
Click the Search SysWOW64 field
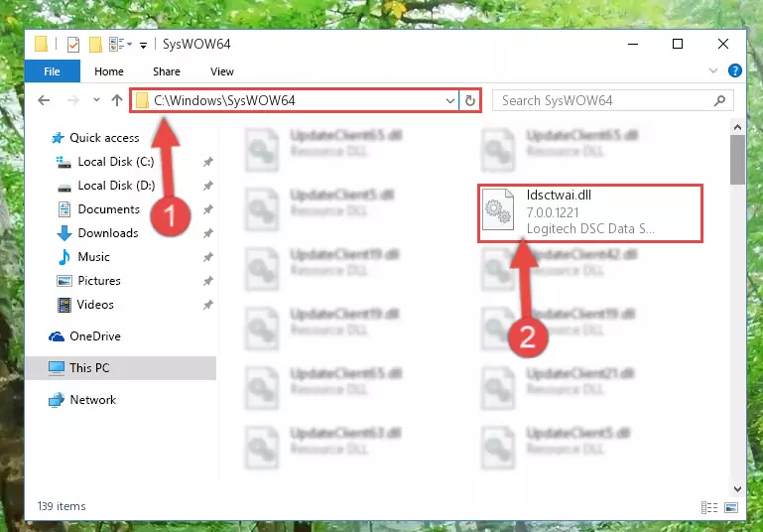click(x=612, y=100)
